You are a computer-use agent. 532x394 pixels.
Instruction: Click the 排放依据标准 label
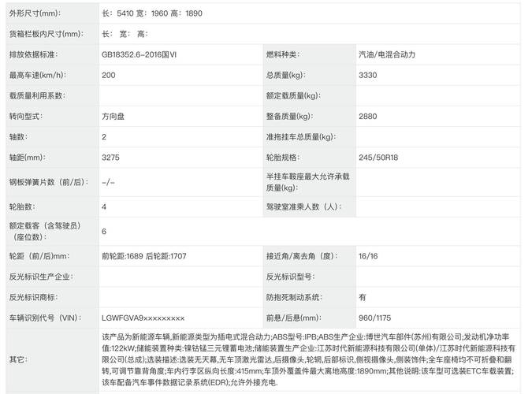coord(33,54)
